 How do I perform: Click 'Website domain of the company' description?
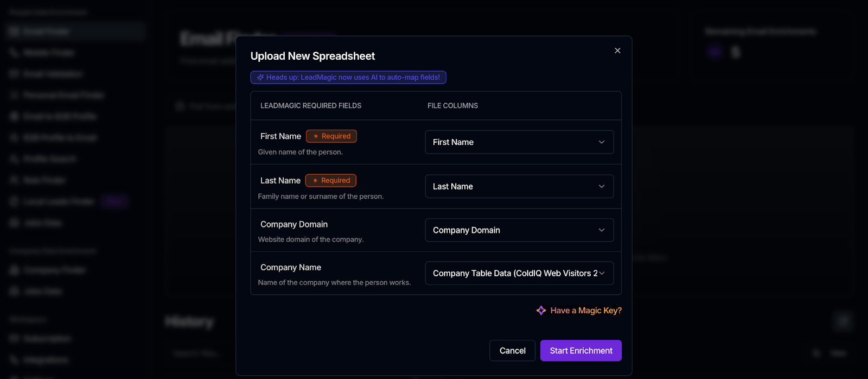click(311, 239)
